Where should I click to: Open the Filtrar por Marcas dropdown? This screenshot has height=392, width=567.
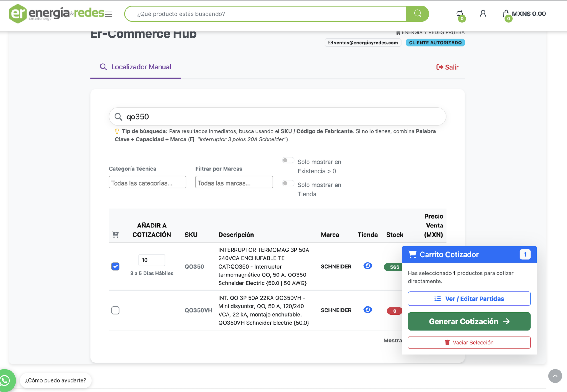point(234,182)
